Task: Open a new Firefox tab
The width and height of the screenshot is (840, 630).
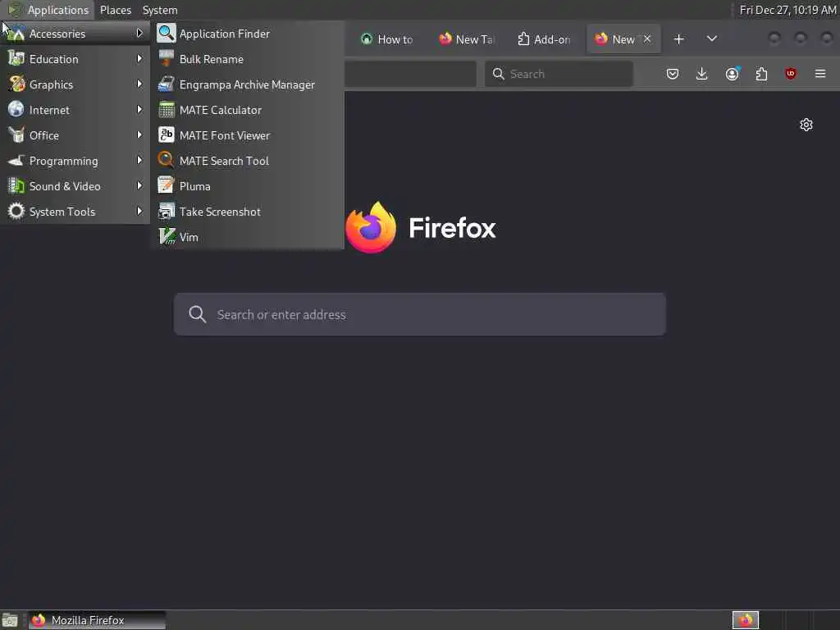Action: [678, 39]
